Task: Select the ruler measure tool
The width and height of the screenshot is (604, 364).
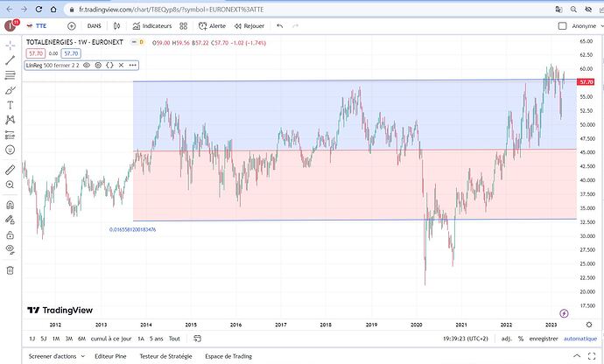Action: coord(11,170)
